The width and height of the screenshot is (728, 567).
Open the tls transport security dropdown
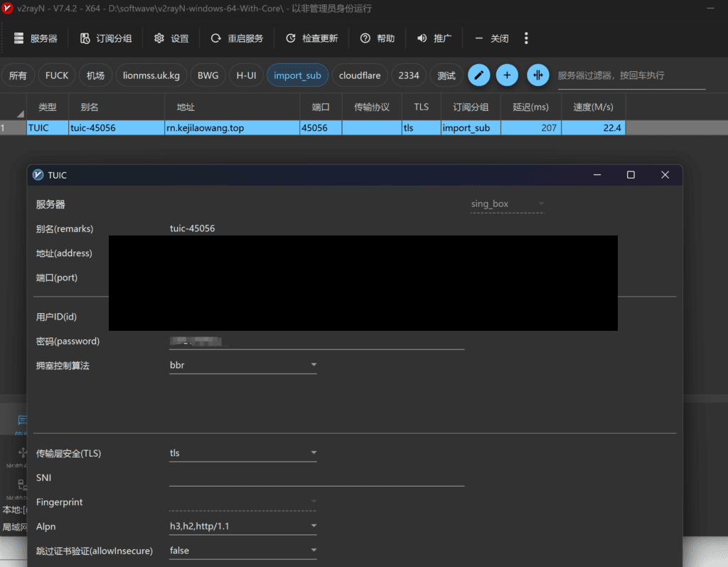(x=243, y=453)
